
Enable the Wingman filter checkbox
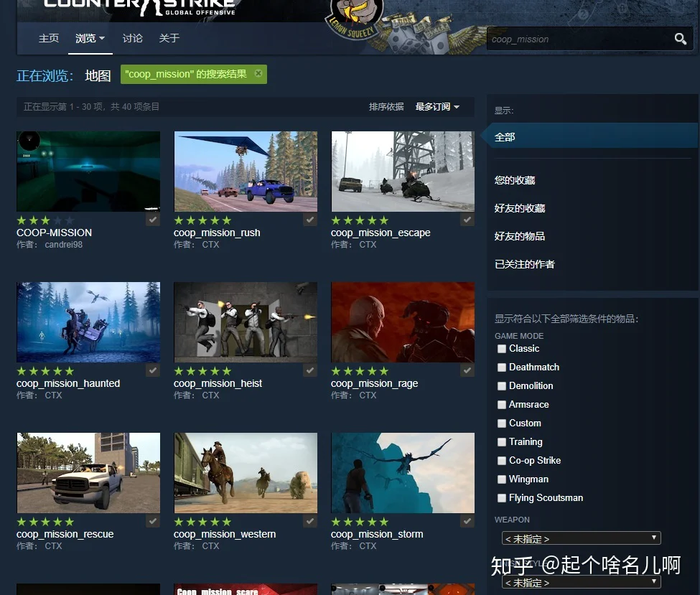click(x=502, y=479)
